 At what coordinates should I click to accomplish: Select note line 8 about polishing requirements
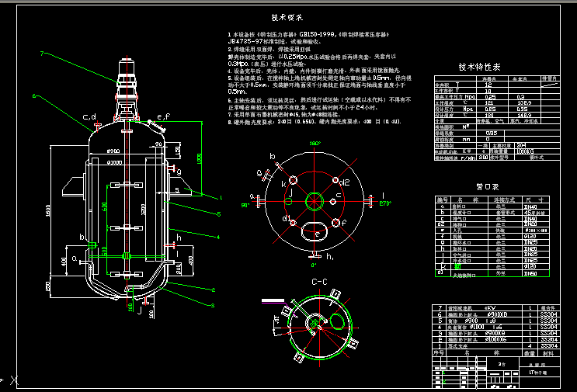pos(315,122)
